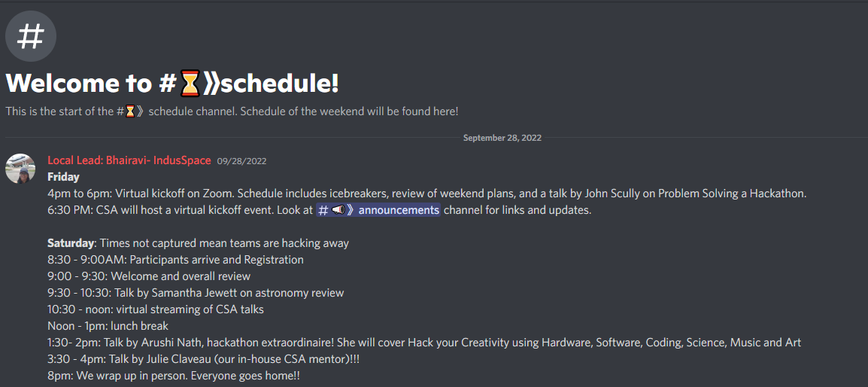Click the megaphone emoji in the announcements mention
The height and width of the screenshot is (387, 868).
coord(338,210)
